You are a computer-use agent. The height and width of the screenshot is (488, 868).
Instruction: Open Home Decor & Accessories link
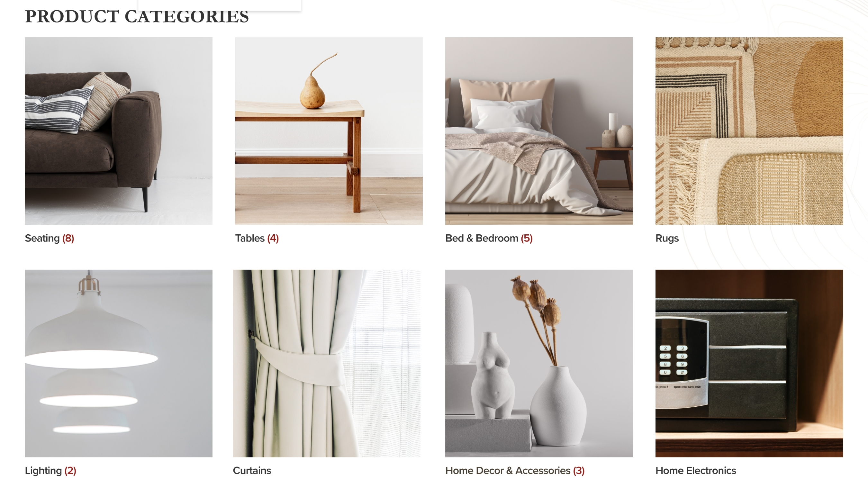pyautogui.click(x=515, y=470)
